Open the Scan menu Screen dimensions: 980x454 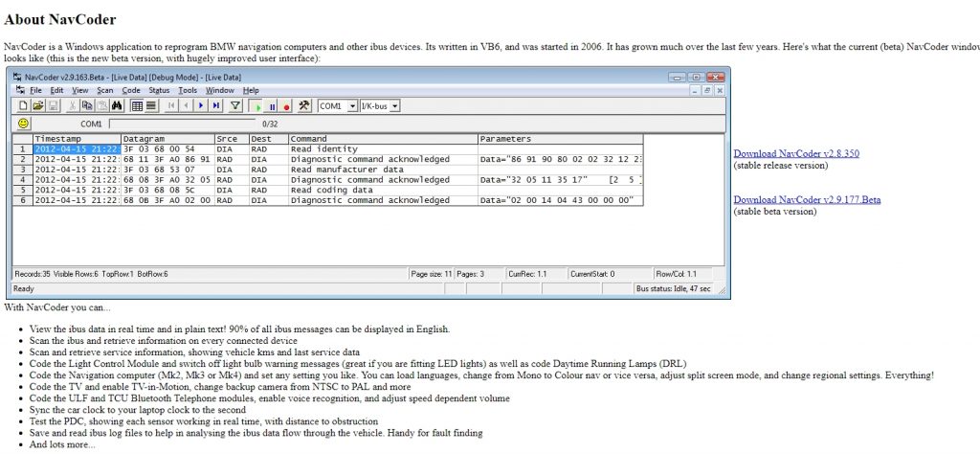pyautogui.click(x=105, y=90)
